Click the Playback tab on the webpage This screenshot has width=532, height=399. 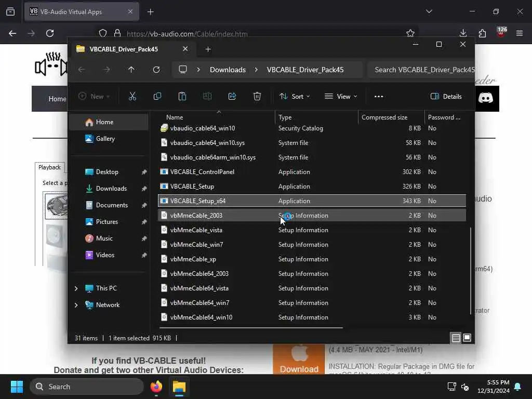point(49,167)
